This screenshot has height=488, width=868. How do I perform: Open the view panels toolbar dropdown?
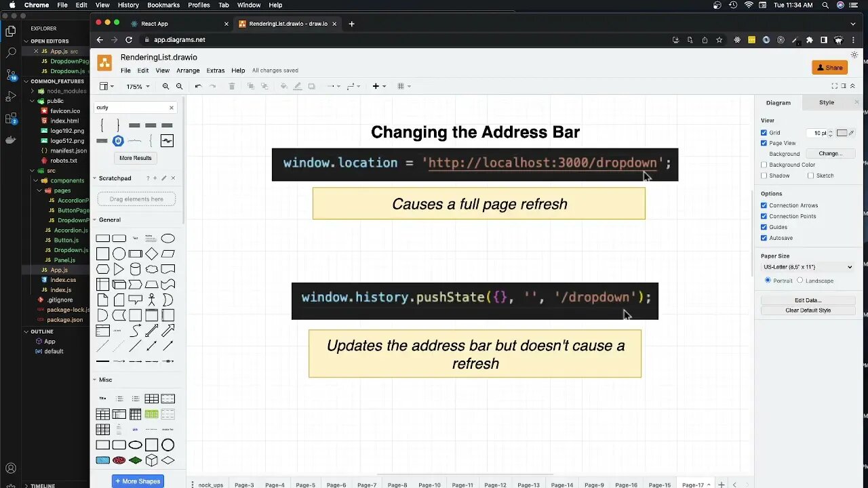pyautogui.click(x=106, y=86)
